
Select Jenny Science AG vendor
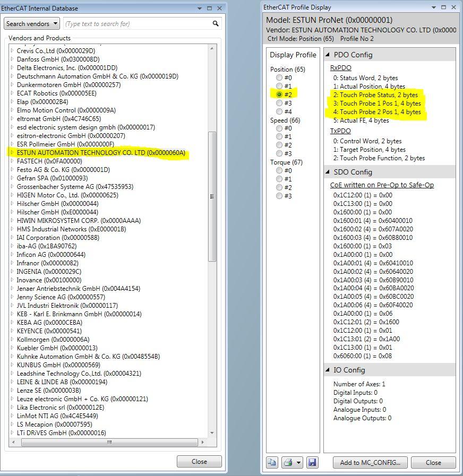click(x=61, y=297)
